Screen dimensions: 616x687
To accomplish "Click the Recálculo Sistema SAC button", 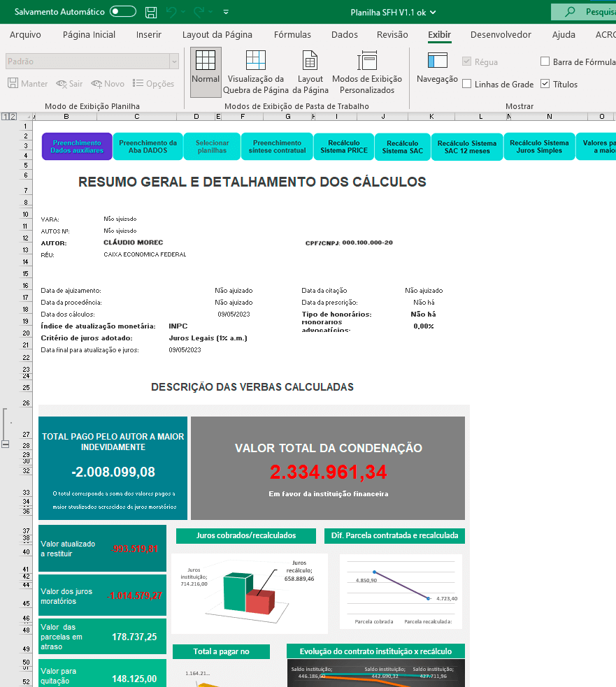I will click(403, 147).
